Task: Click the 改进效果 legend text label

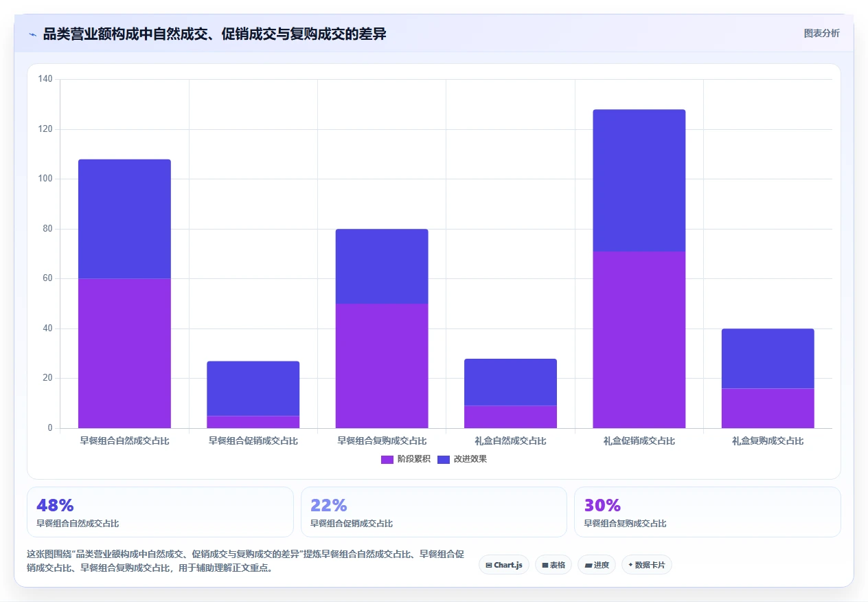Action: 470,459
